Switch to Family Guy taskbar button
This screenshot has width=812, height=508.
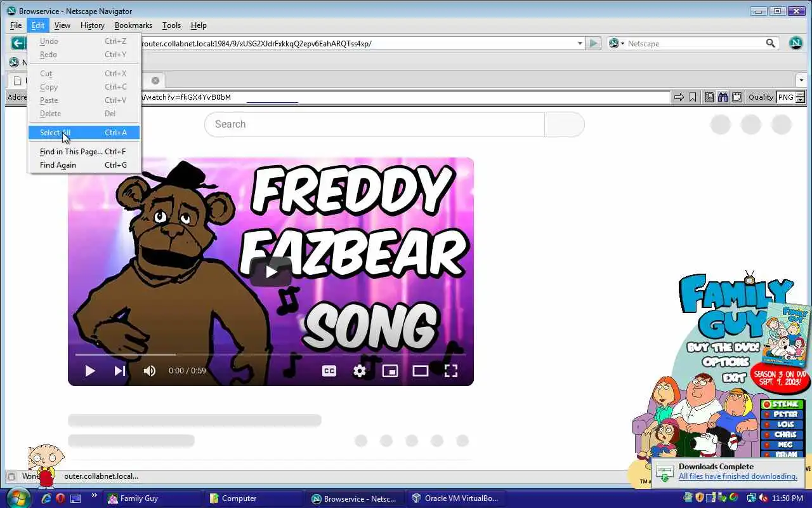152,498
